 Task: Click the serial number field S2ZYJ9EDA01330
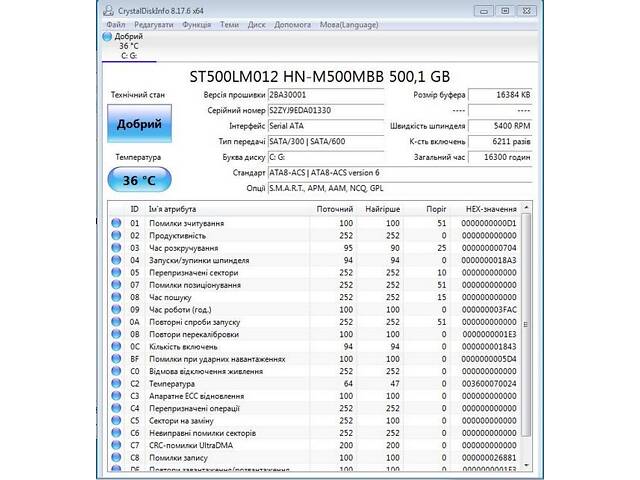(326, 110)
